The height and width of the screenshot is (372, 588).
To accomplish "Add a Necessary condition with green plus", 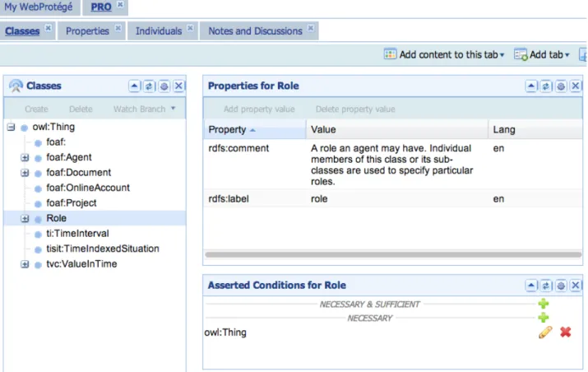I will click(544, 318).
